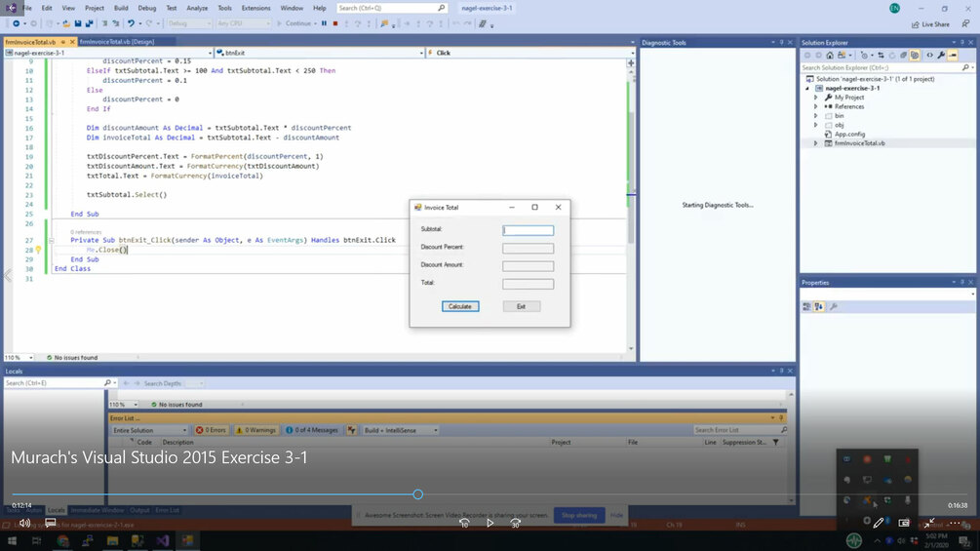Screen dimensions: 980x551
Task: Click the Search Solution Explorer box
Action: click(x=886, y=67)
